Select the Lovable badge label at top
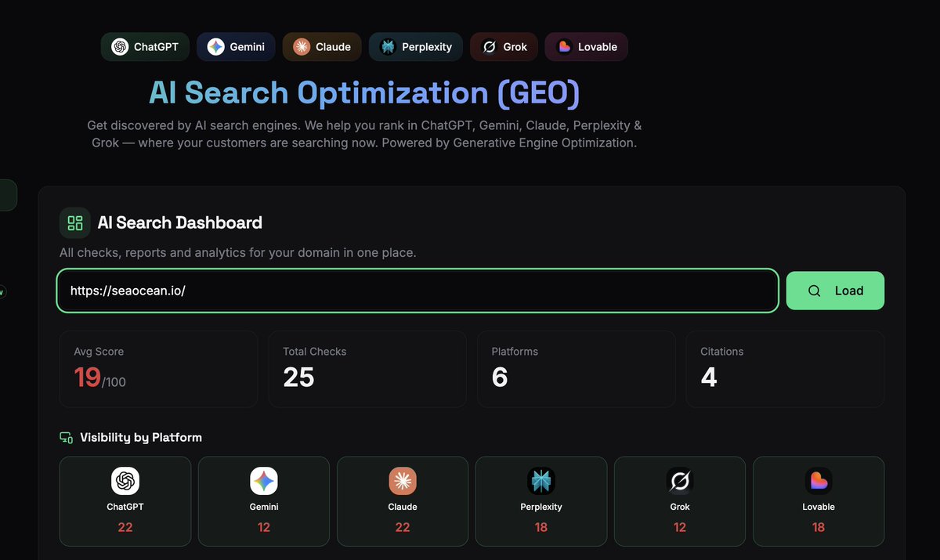The width and height of the screenshot is (940, 560). pos(598,47)
